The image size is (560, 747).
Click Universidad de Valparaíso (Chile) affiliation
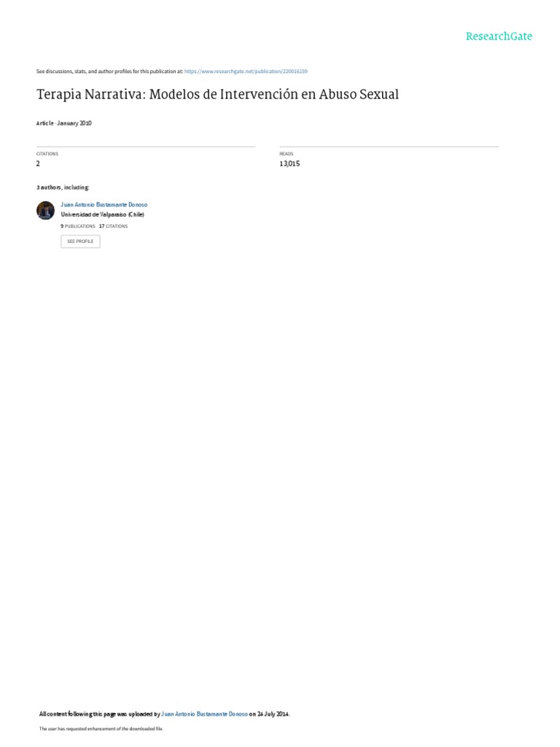click(102, 214)
